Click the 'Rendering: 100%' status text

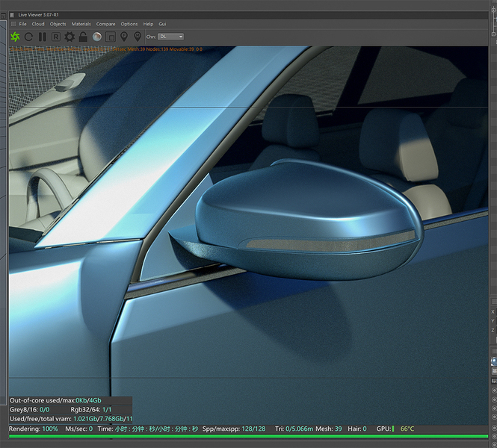coord(34,429)
